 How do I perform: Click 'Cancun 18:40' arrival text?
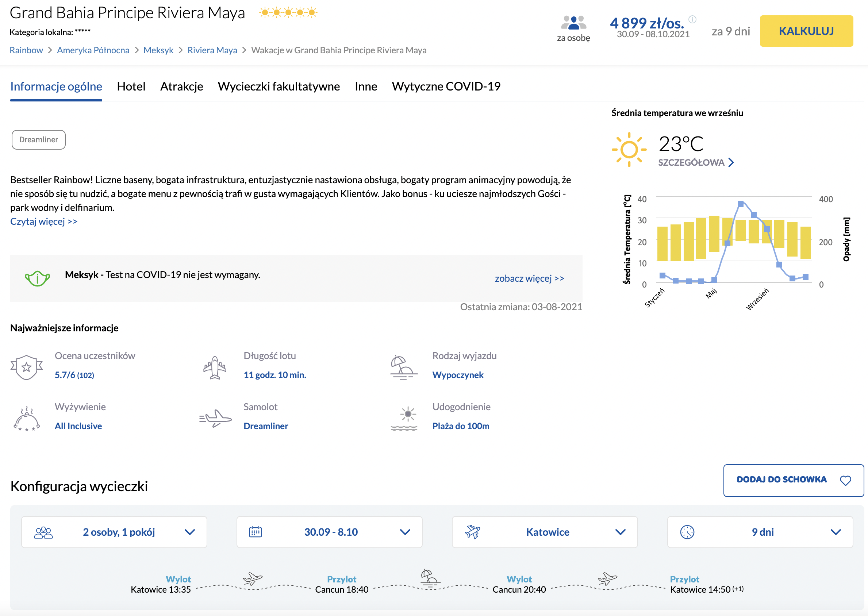[x=342, y=589]
